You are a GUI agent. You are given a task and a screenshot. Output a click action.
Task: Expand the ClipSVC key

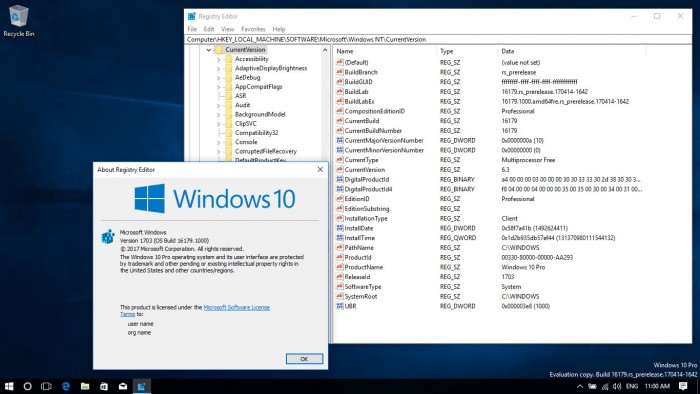click(x=218, y=124)
